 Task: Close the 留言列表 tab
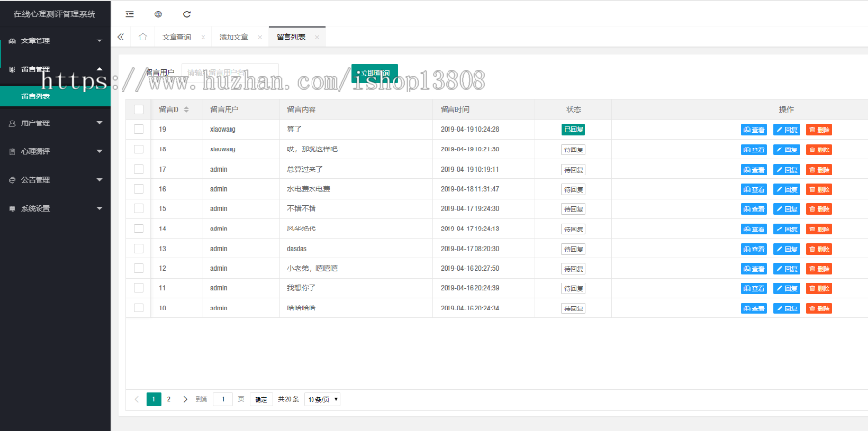click(317, 37)
